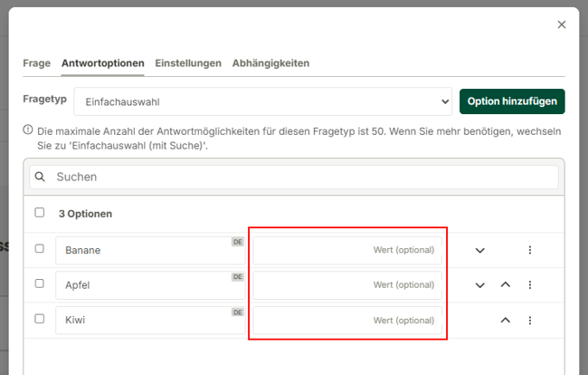Click the Apfel option text field
This screenshot has width=588, height=375.
(x=150, y=285)
